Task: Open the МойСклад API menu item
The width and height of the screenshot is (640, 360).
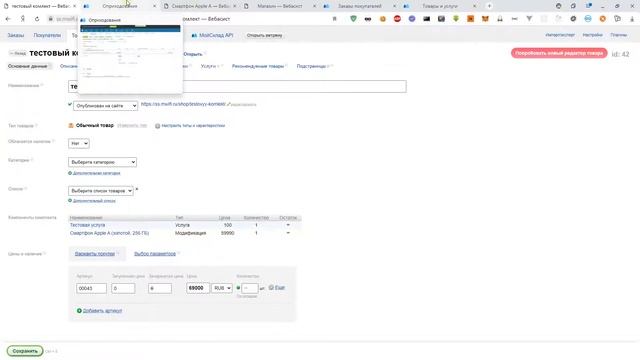Action: [x=212, y=36]
